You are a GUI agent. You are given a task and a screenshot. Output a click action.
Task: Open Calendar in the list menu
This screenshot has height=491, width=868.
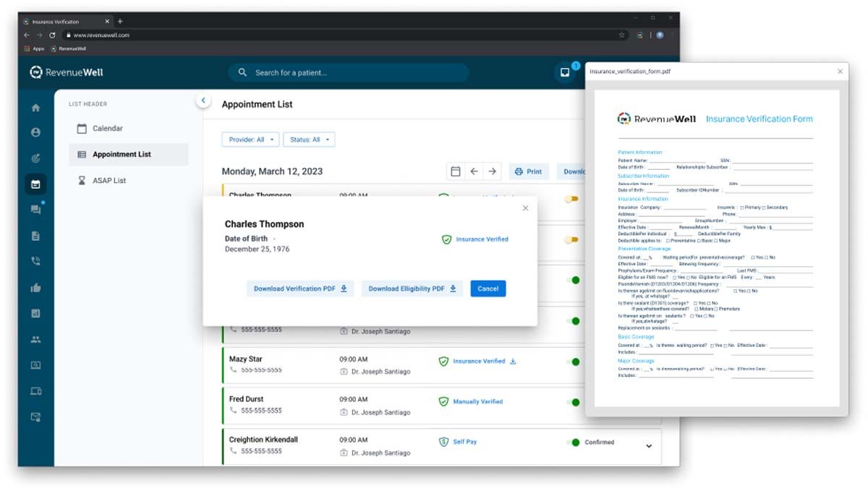point(129,129)
